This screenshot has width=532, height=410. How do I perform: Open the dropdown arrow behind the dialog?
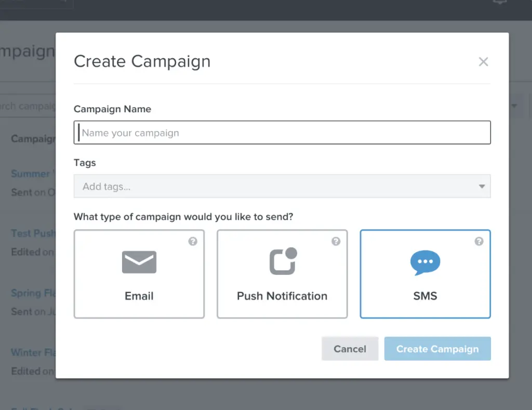(514, 107)
